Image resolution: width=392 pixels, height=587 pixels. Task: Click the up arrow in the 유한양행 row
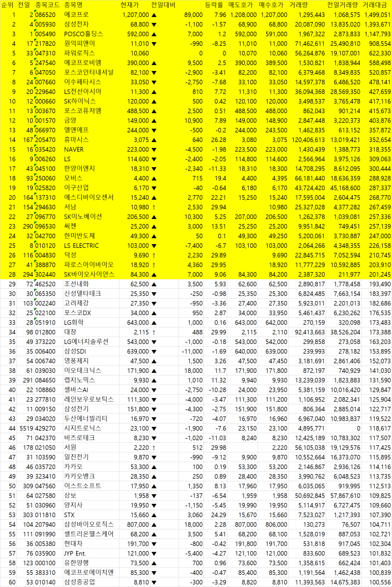(154, 563)
